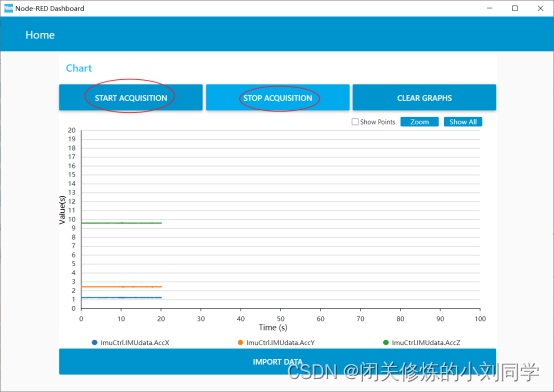This screenshot has width=554, height=392.
Task: Click the Home header title
Action: (40, 35)
